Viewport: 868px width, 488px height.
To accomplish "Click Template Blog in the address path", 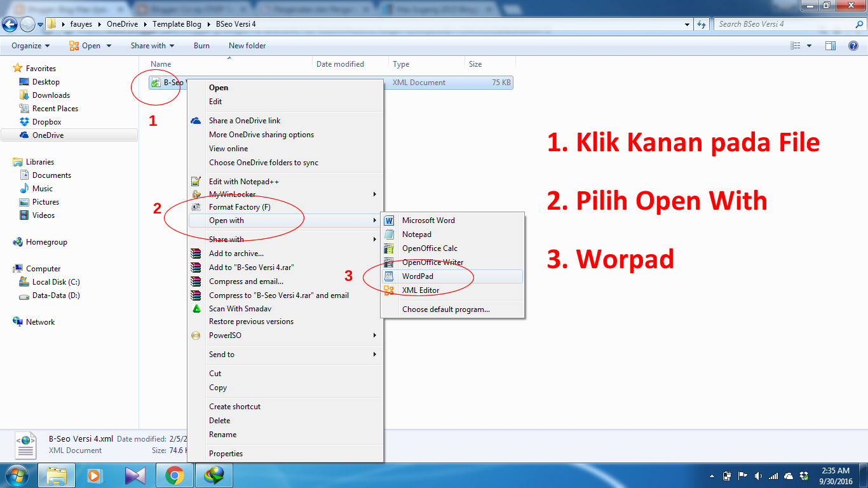I will (x=177, y=24).
